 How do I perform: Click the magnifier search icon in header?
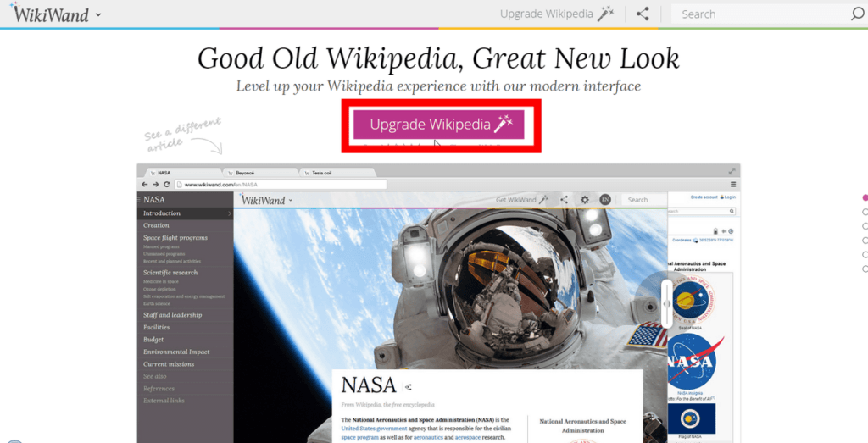(857, 14)
